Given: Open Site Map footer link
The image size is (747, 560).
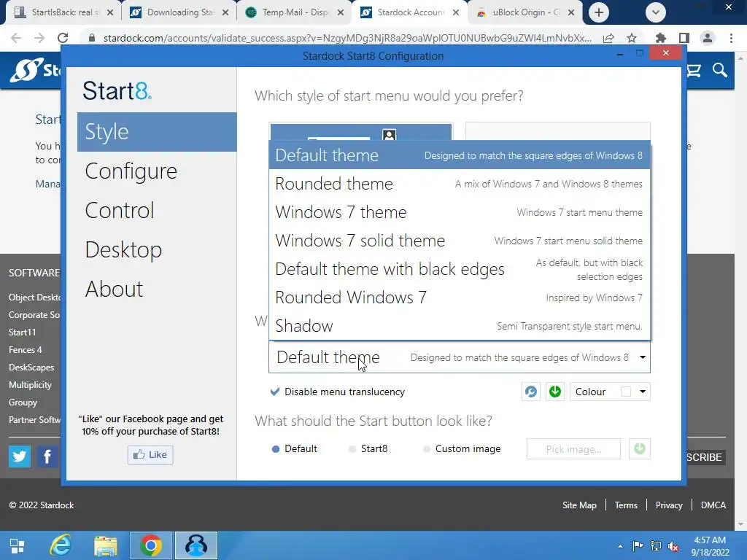Looking at the screenshot, I should tap(579, 505).
